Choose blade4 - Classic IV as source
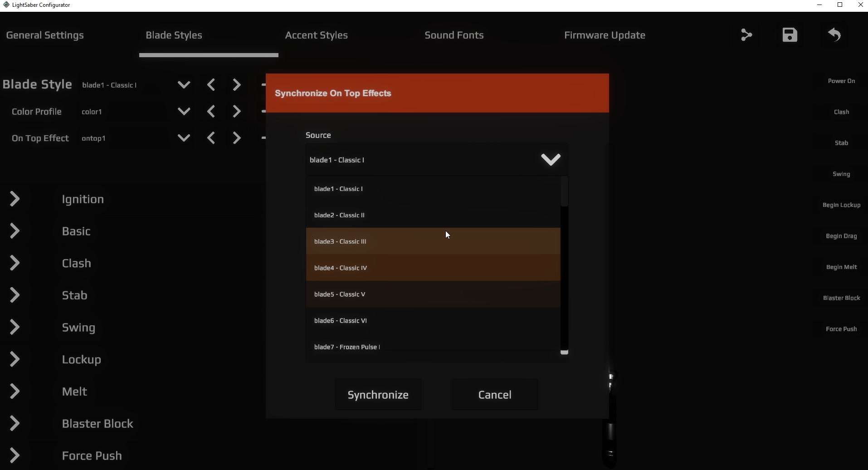 point(433,268)
